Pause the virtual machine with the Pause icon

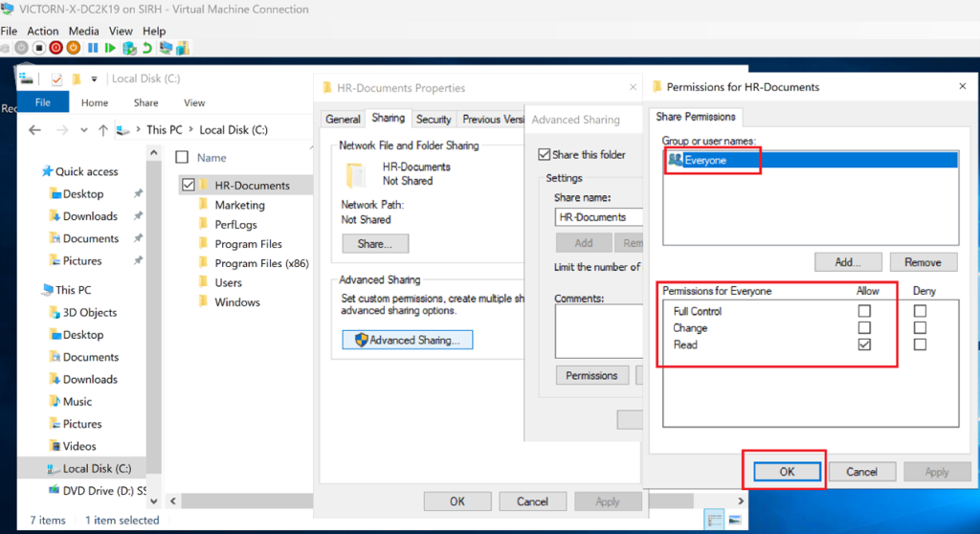pyautogui.click(x=93, y=47)
